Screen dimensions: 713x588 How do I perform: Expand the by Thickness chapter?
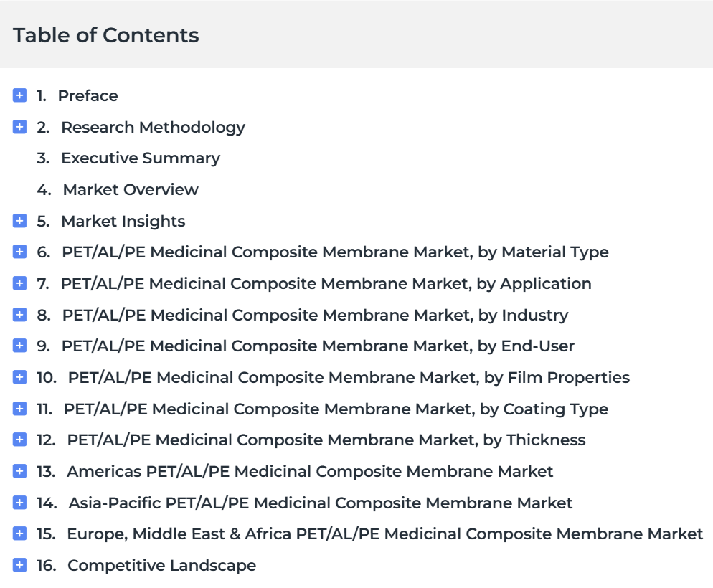coord(19,440)
